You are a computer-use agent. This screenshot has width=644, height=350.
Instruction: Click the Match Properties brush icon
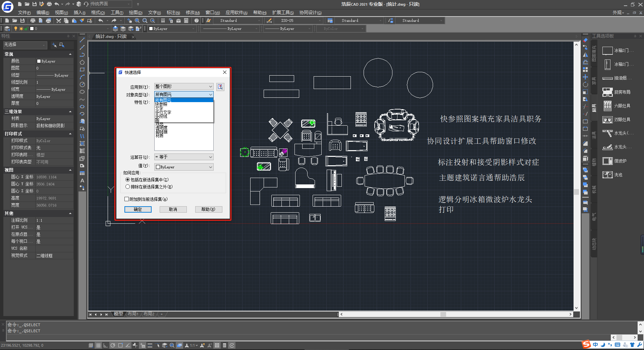click(82, 20)
